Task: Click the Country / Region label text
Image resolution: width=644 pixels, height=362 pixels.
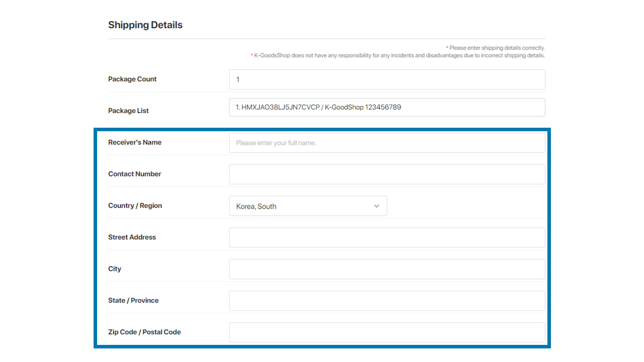Action: tap(135, 206)
